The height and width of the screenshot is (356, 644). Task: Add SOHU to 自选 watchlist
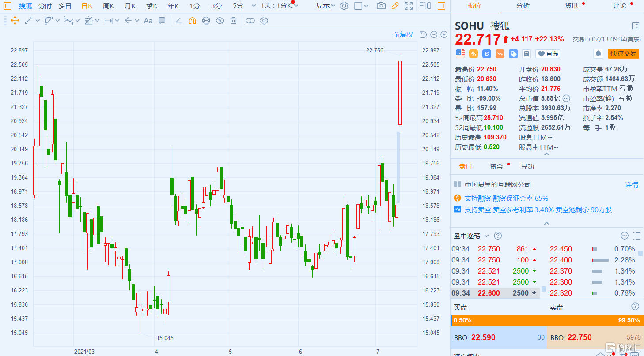coord(548,54)
